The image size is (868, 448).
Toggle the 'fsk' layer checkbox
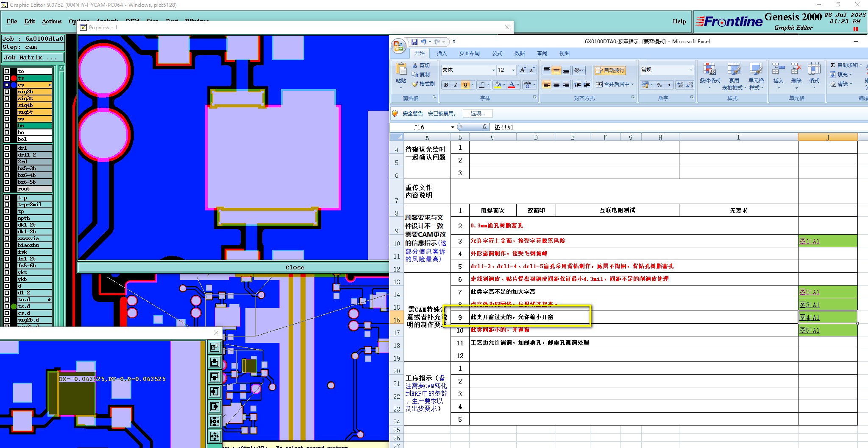(x=7, y=252)
